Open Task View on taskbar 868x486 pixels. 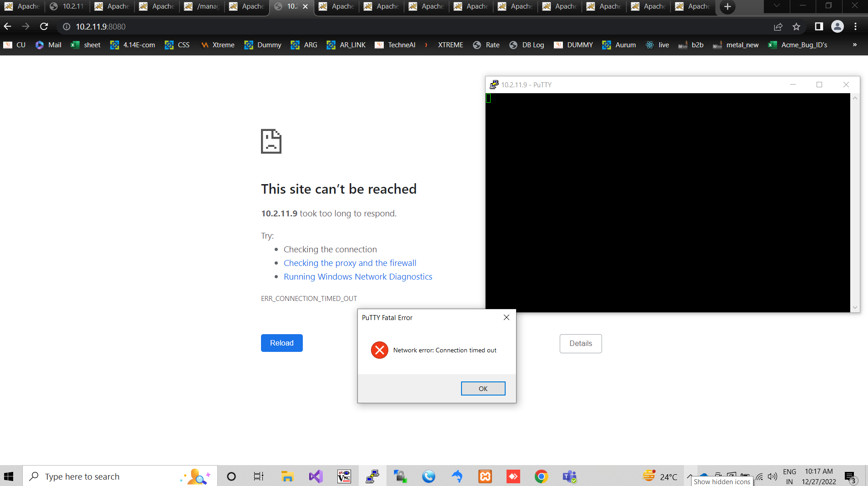coord(258,476)
